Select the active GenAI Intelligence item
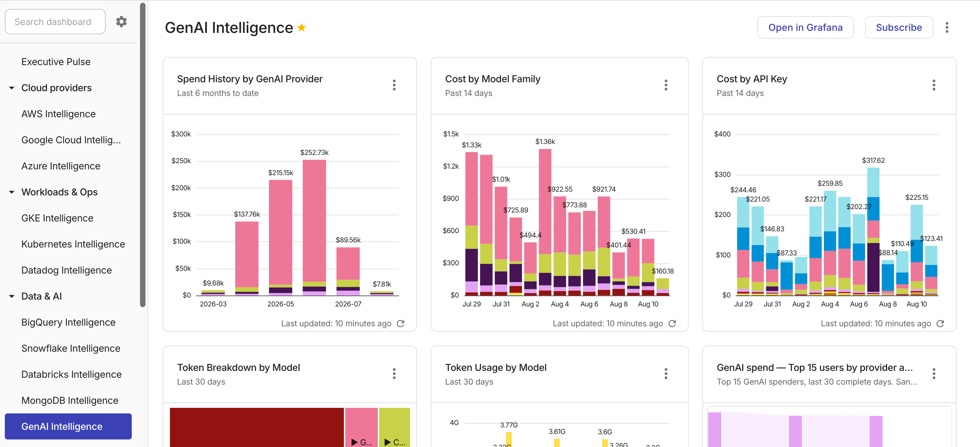This screenshot has height=447, width=980. coord(68,426)
